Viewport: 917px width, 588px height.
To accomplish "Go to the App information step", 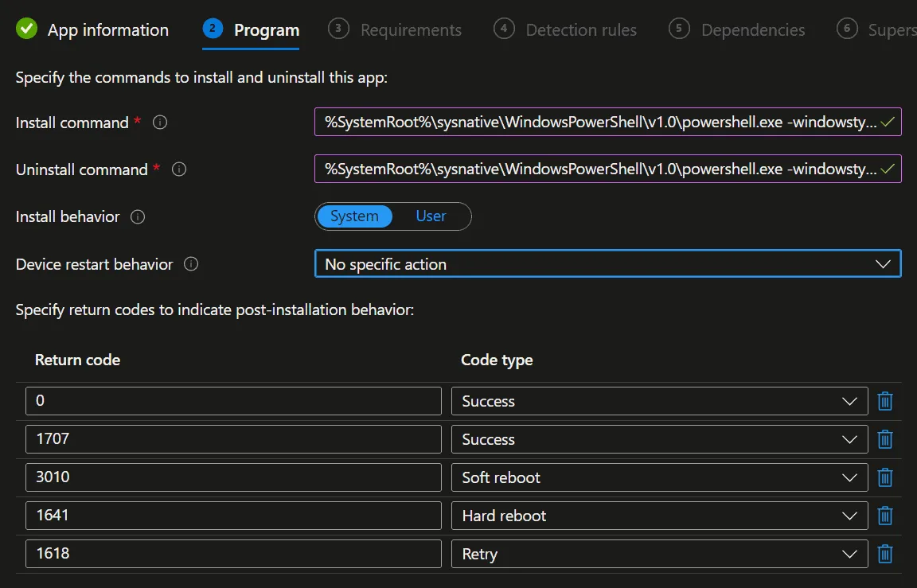I will click(x=92, y=29).
